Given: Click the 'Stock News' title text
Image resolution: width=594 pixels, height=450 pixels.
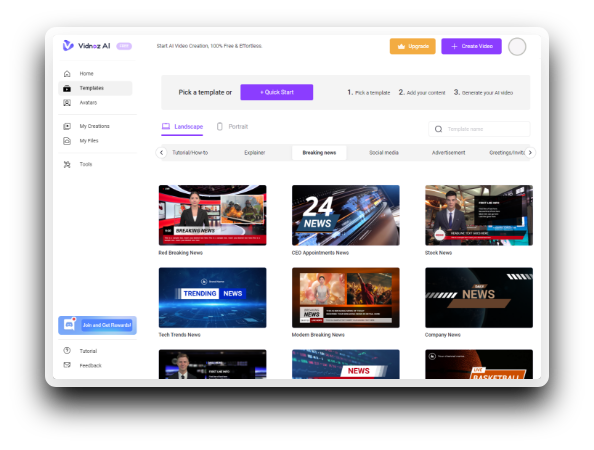Looking at the screenshot, I should 438,253.
